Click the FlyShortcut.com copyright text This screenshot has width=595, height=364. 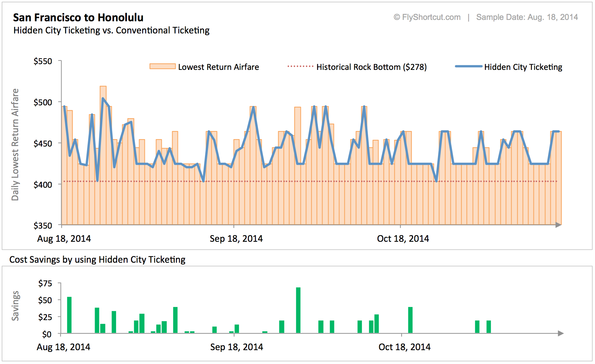(x=427, y=17)
